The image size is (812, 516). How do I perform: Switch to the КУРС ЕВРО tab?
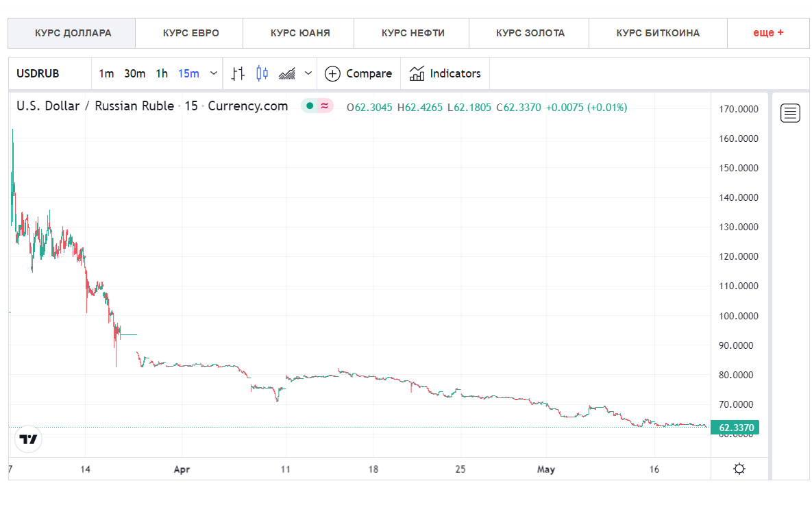190,33
